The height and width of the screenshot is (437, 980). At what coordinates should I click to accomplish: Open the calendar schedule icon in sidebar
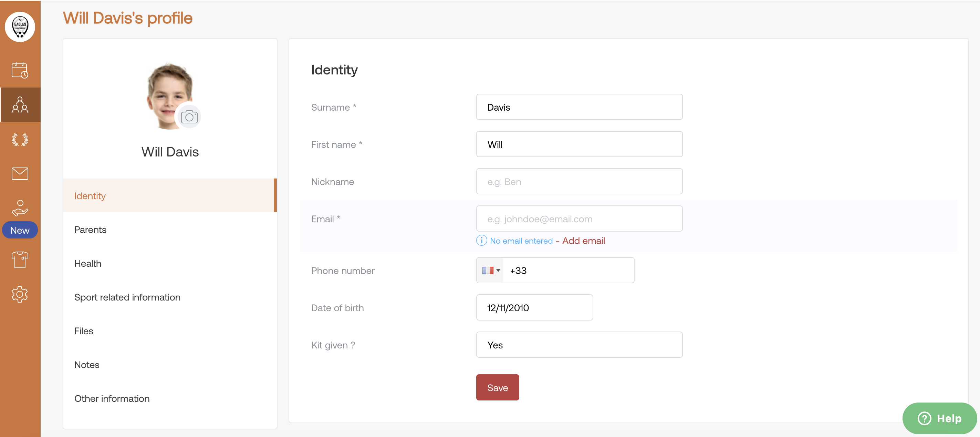(x=20, y=70)
